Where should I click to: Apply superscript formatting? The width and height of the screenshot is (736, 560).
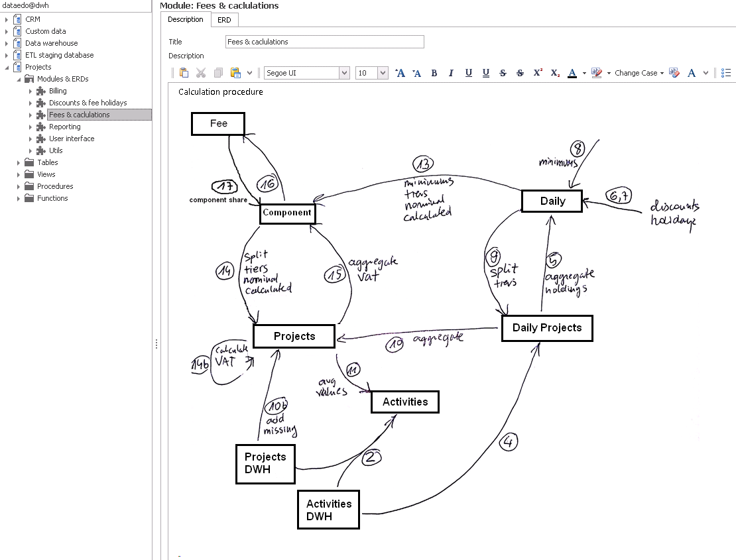coord(538,73)
